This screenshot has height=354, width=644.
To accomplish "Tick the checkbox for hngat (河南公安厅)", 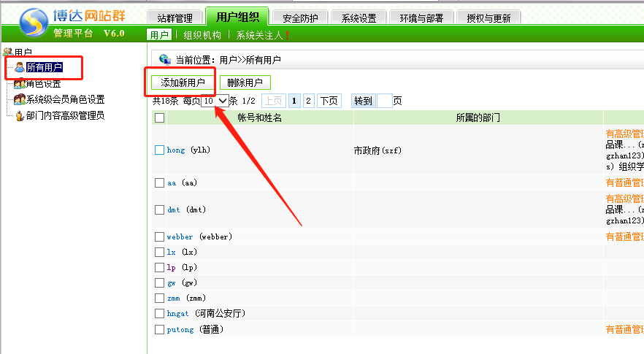I will [x=160, y=314].
